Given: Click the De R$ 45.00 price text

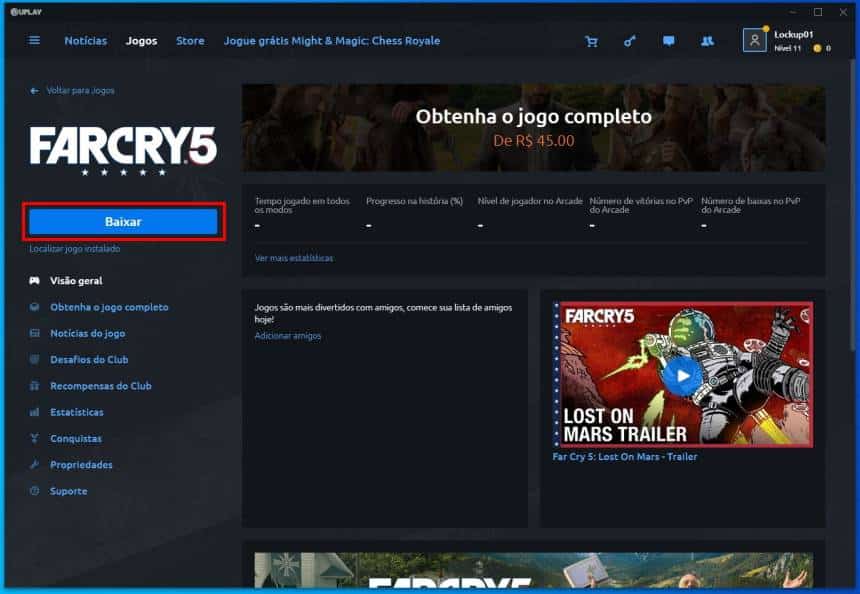Looking at the screenshot, I should (534, 141).
